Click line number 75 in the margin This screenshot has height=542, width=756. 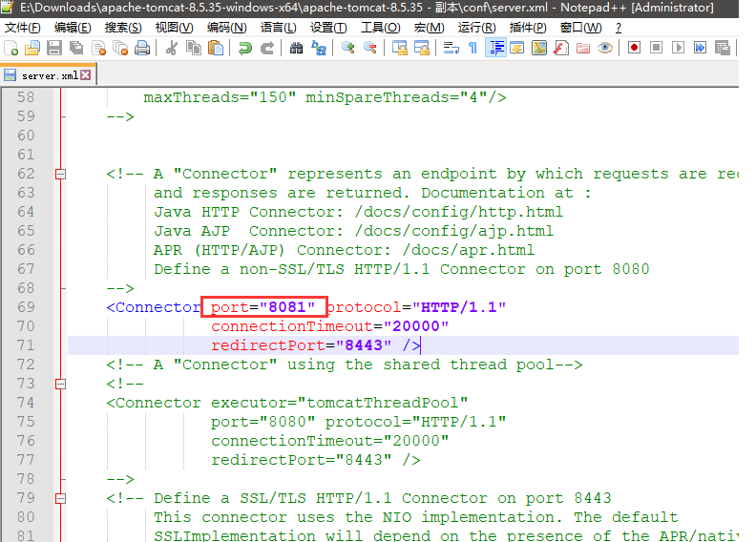[x=25, y=422]
